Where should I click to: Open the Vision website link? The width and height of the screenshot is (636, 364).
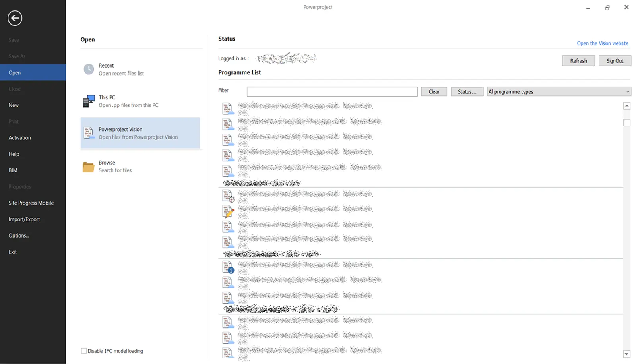tap(602, 43)
